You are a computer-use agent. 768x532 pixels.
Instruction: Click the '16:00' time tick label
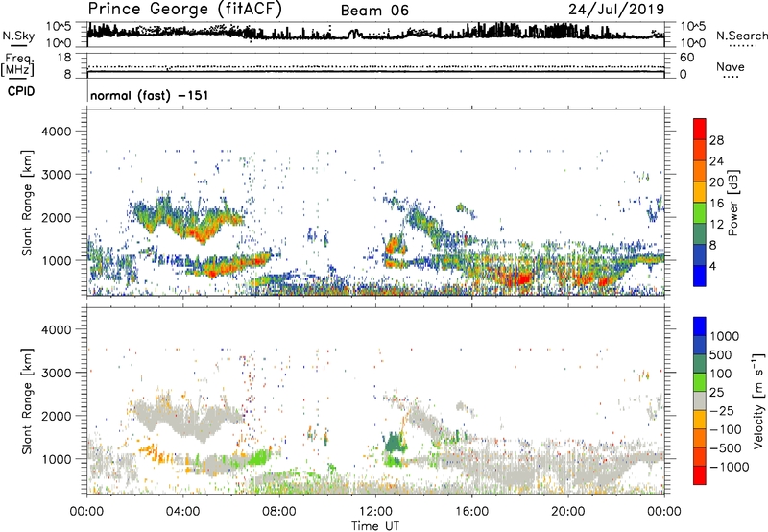tap(471, 512)
